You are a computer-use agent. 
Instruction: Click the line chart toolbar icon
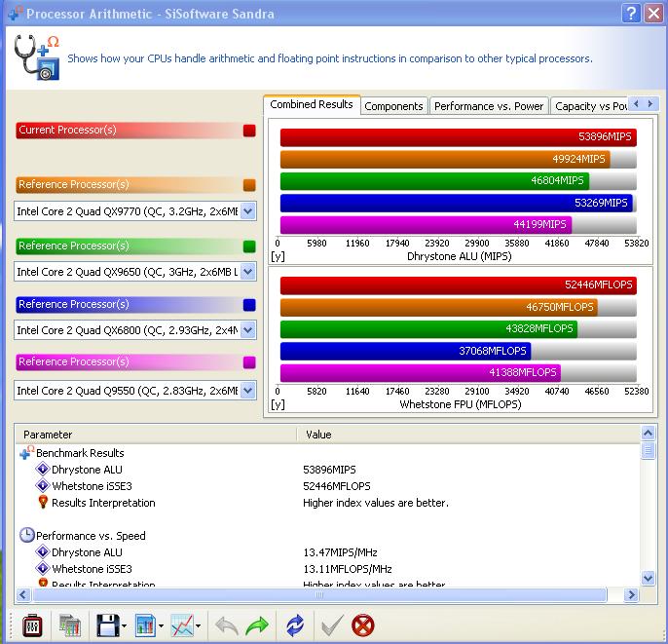[x=182, y=625]
